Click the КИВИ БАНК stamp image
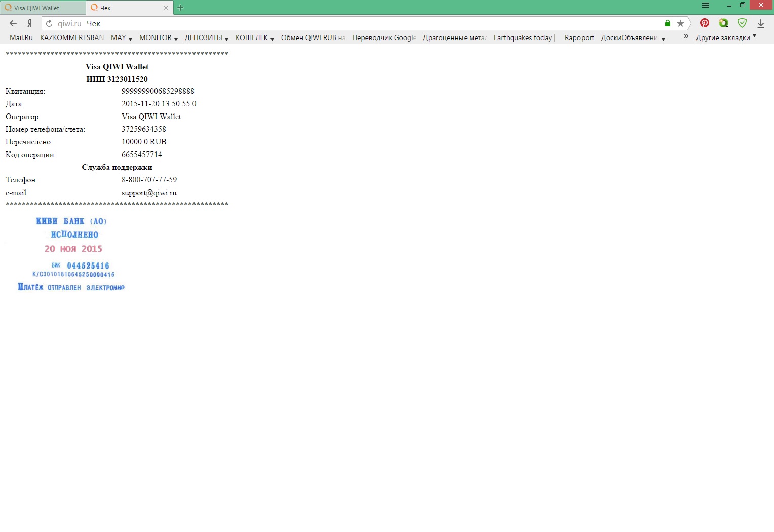 71,254
